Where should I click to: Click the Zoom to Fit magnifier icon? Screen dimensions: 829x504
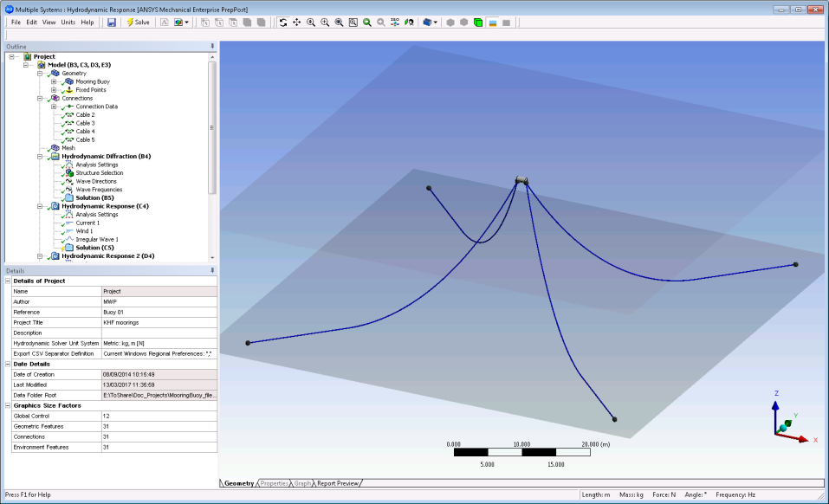[366, 22]
